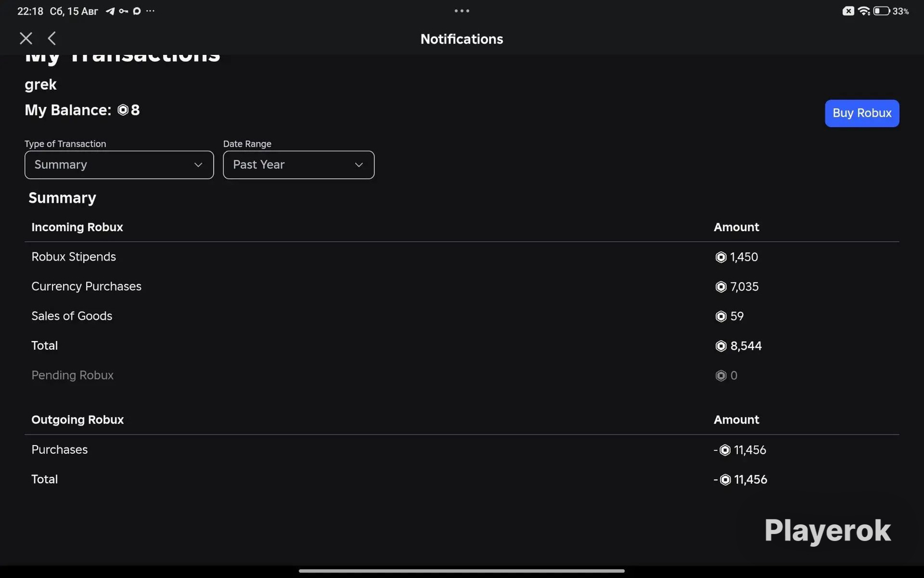Tap the Robux icon beside 59
This screenshot has width=924, height=578.
(721, 316)
